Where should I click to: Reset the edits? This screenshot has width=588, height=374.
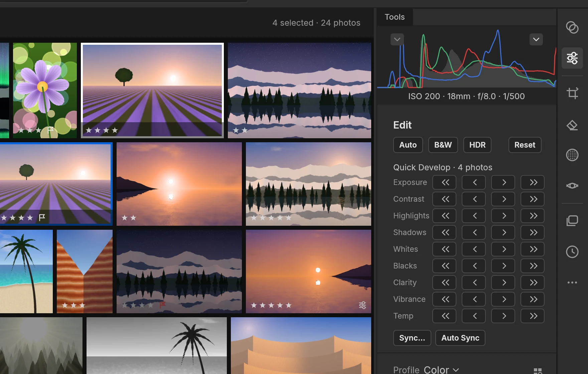point(525,145)
